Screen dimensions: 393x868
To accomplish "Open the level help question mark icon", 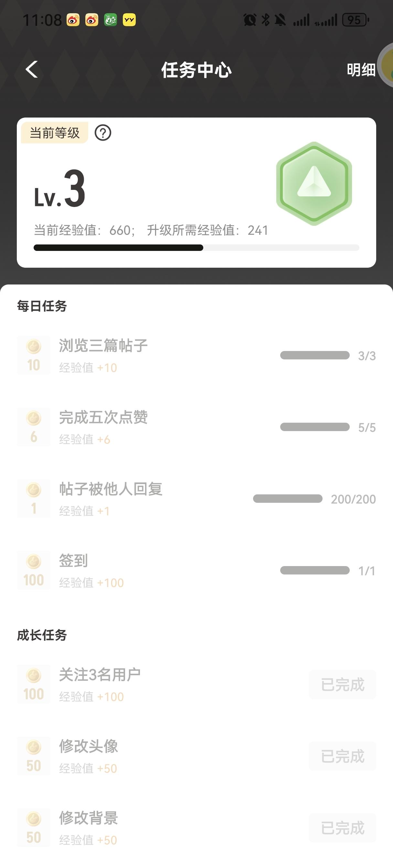I will click(x=103, y=133).
